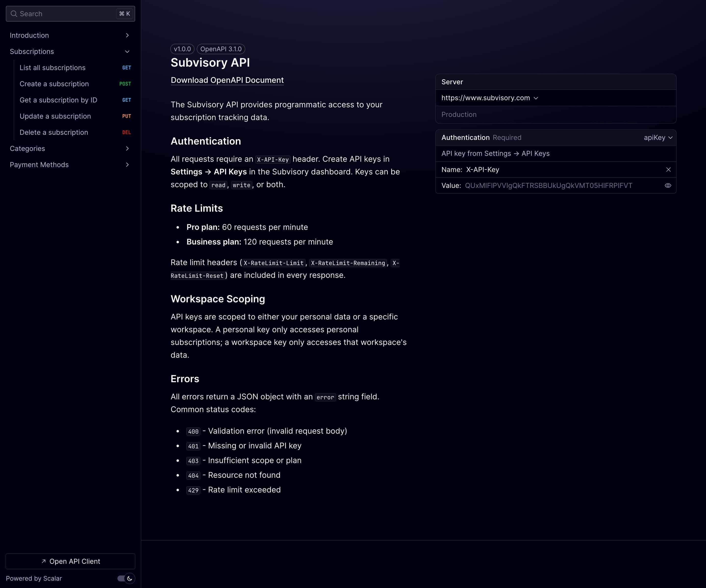
Task: Click Download OpenAPI Document link
Action: coord(227,80)
